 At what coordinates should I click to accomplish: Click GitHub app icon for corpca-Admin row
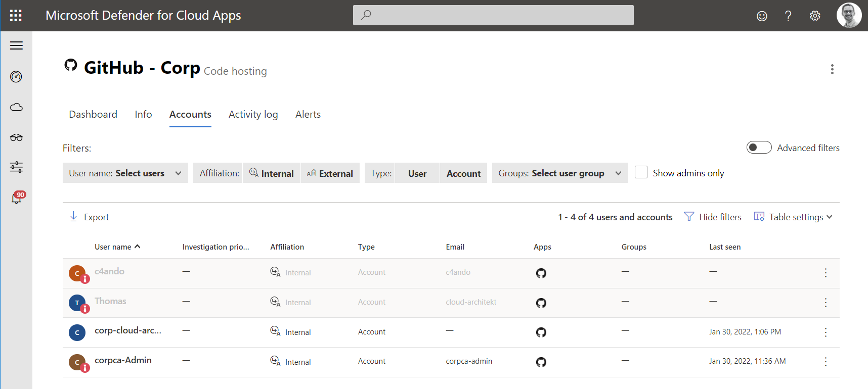click(x=541, y=362)
